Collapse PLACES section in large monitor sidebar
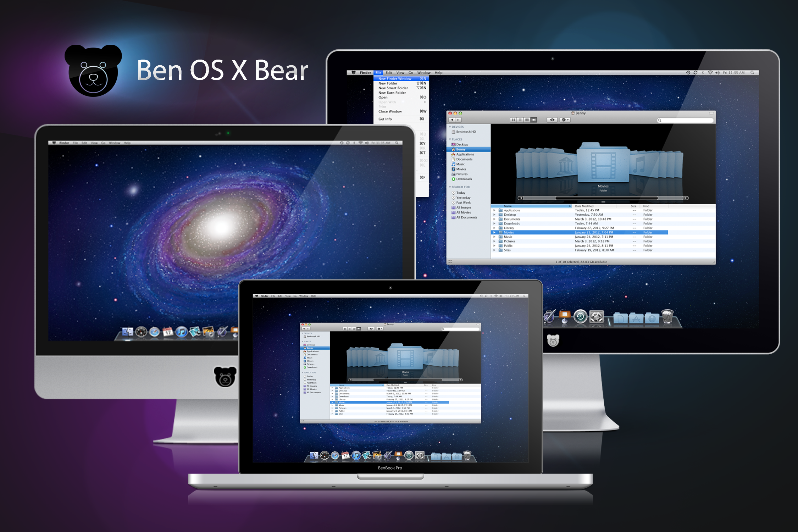Viewport: 798px width, 532px height. 450,139
